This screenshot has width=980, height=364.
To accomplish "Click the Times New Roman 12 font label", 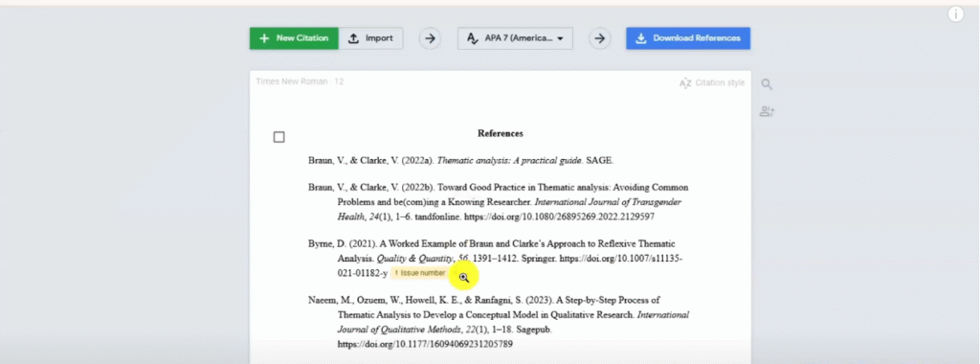I will point(300,81).
